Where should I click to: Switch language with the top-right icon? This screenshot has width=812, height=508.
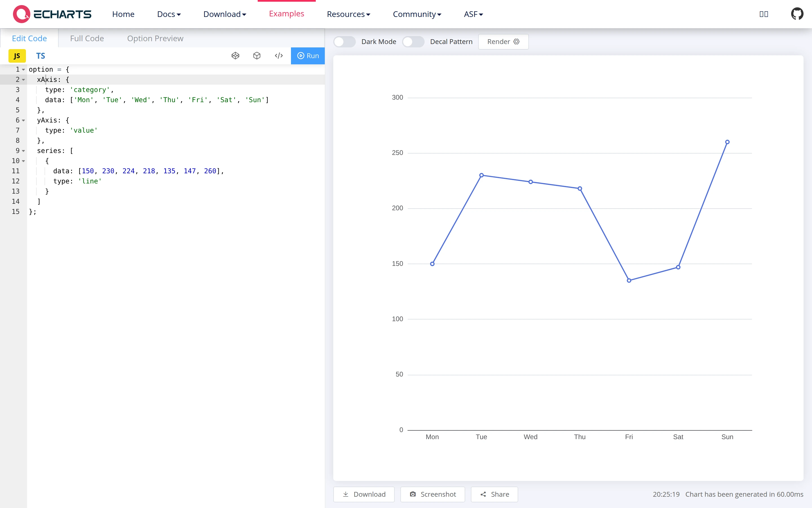[764, 14]
